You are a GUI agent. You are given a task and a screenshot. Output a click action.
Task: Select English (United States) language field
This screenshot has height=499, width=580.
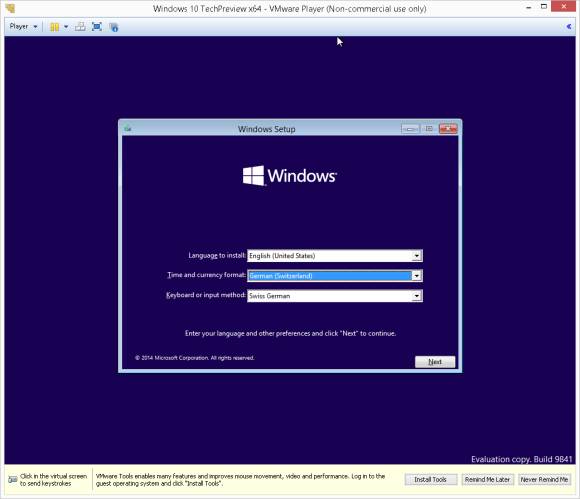(x=334, y=256)
